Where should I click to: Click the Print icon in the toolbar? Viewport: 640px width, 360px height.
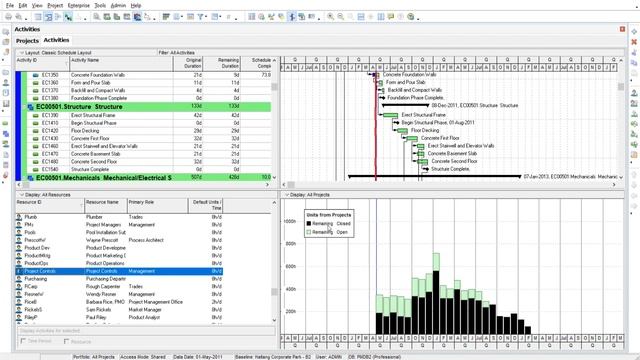pyautogui.click(x=8, y=17)
